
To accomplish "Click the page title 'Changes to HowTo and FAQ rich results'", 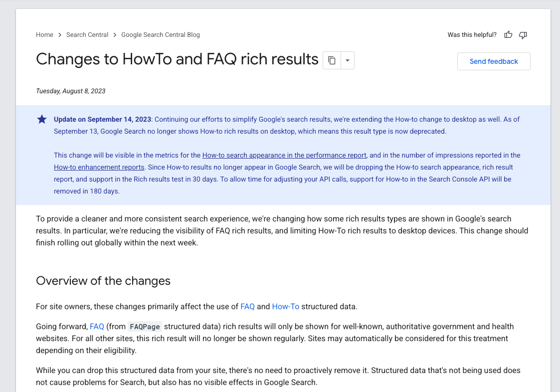I will (x=177, y=59).
